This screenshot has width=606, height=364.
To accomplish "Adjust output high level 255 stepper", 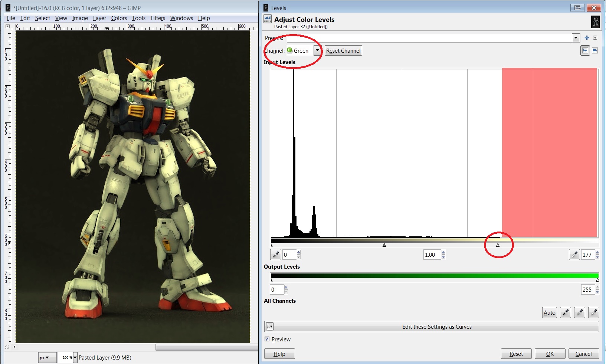I will [x=597, y=289].
